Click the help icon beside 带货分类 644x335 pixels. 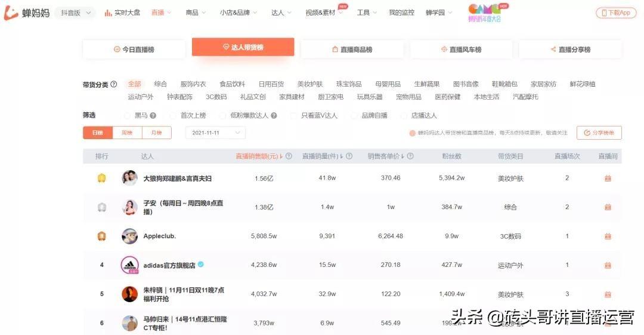pos(114,84)
